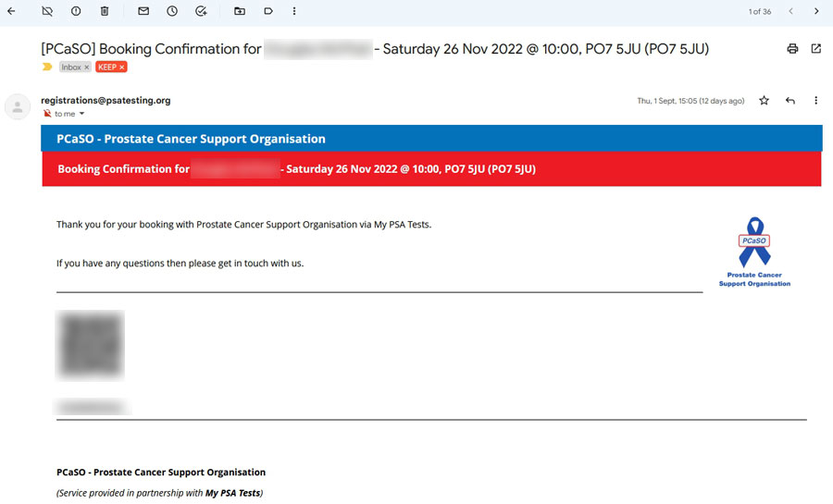Click the unencrypted lock icon by 'to me'
The height and width of the screenshot is (504, 833).
[x=47, y=114]
